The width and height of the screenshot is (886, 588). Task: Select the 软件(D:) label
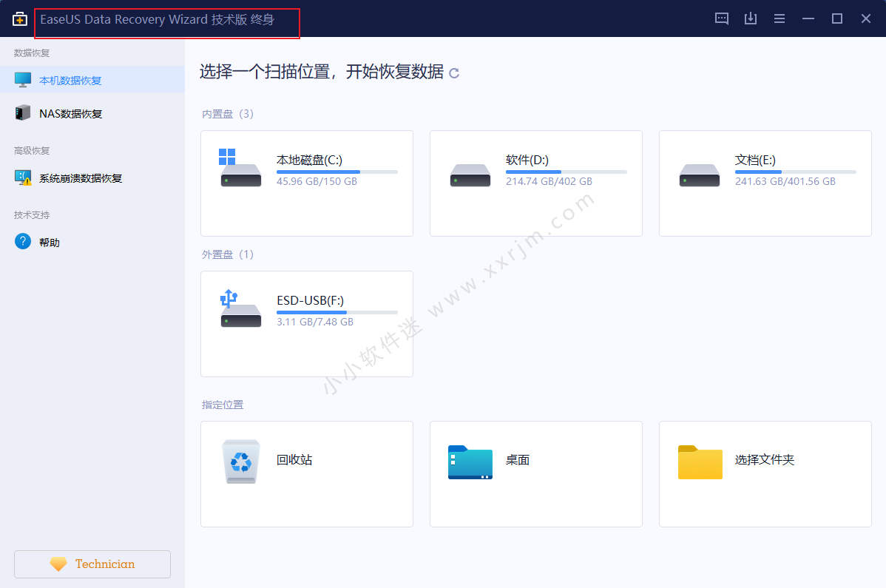coord(527,160)
